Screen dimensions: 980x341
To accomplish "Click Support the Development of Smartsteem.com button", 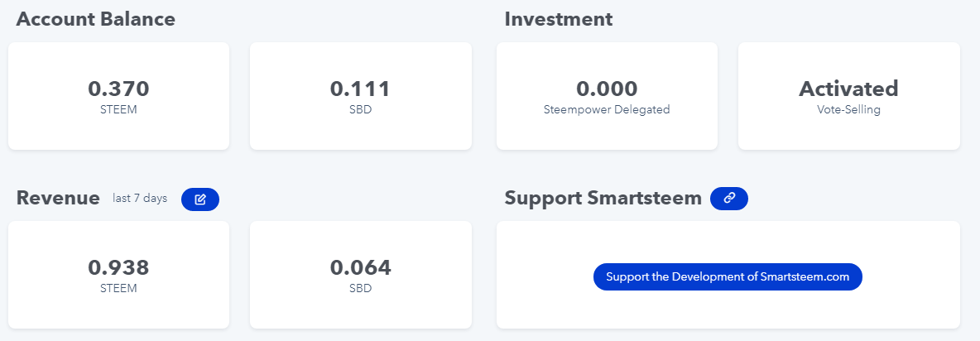I will (x=728, y=276).
